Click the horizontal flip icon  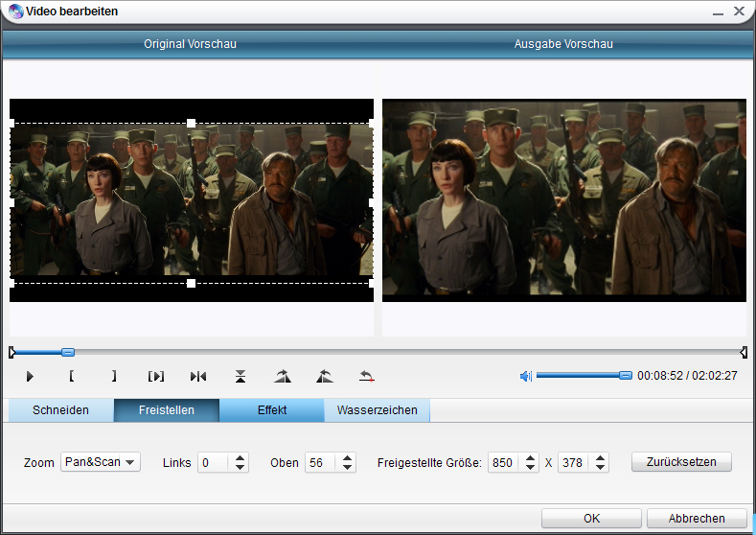[198, 377]
